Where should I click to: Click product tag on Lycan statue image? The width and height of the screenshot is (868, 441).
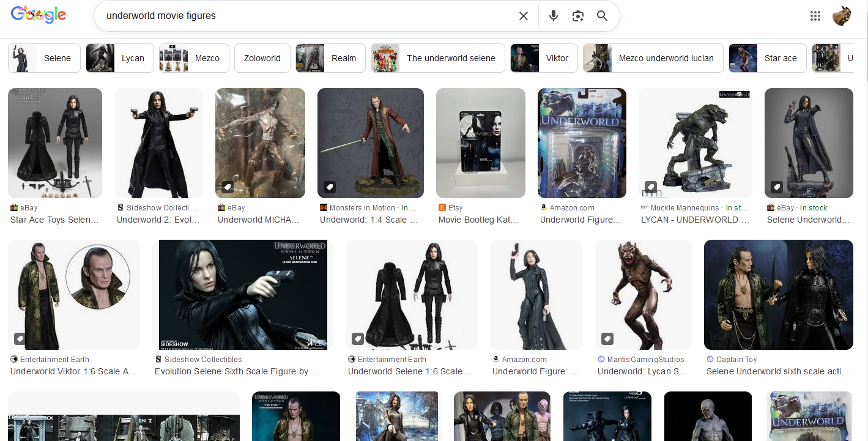click(x=651, y=187)
